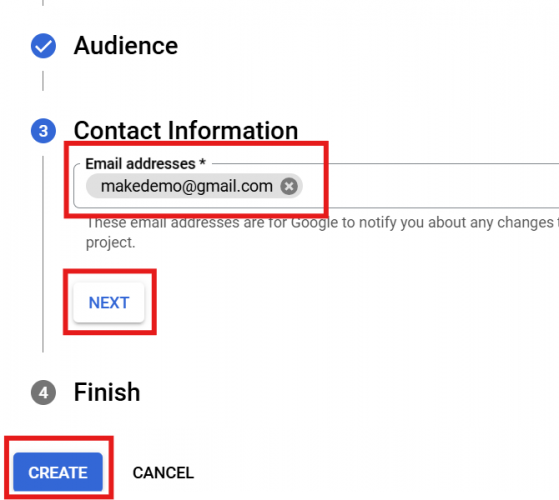Select the gray step 4 number circle

click(43, 393)
